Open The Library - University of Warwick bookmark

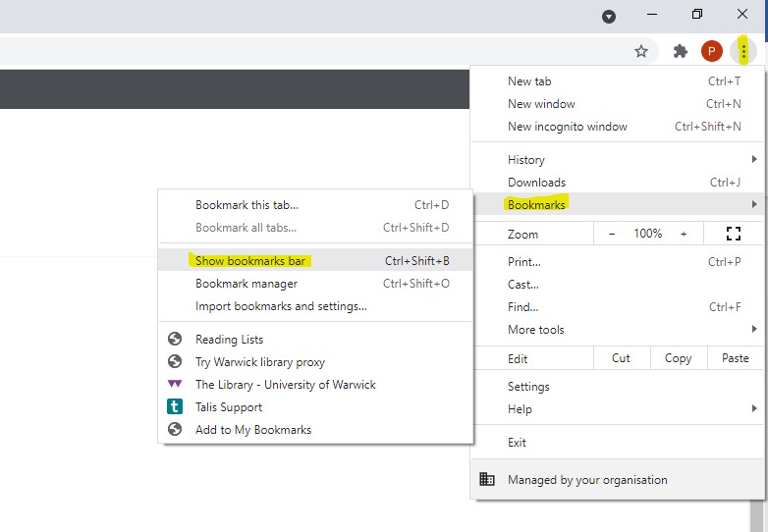pos(285,385)
